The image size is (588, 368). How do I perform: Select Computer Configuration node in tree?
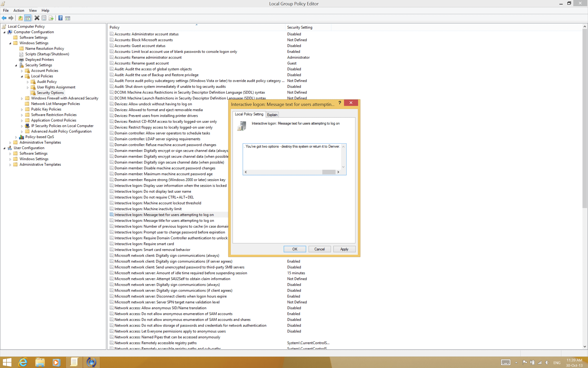coord(34,32)
